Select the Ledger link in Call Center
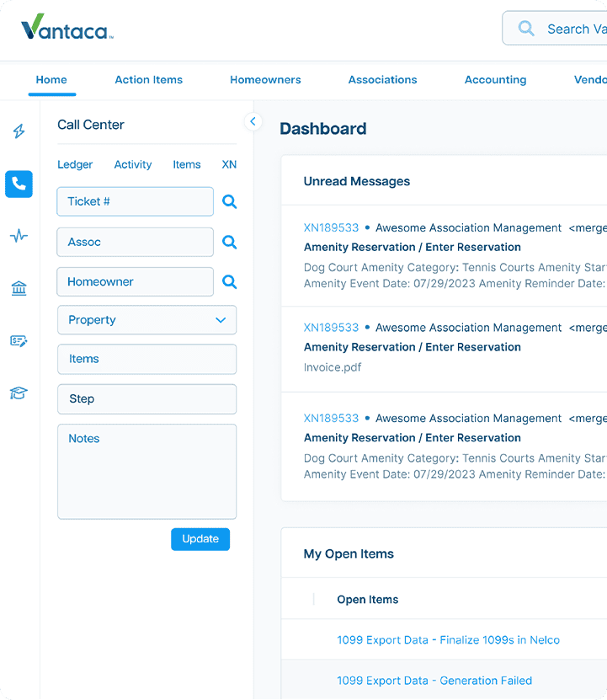Viewport: 607px width, 700px height. (75, 165)
